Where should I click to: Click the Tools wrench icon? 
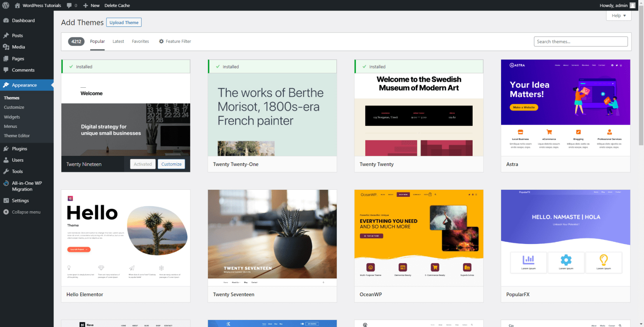point(6,171)
